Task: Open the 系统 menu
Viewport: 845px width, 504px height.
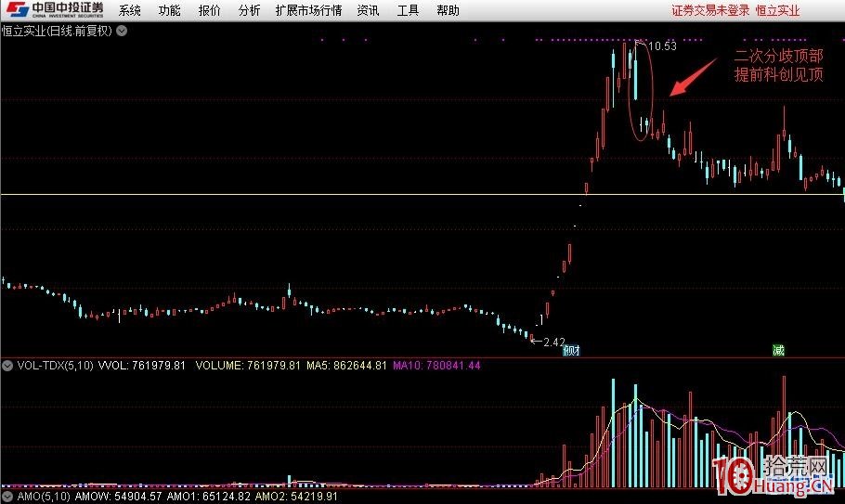Action: click(x=129, y=10)
